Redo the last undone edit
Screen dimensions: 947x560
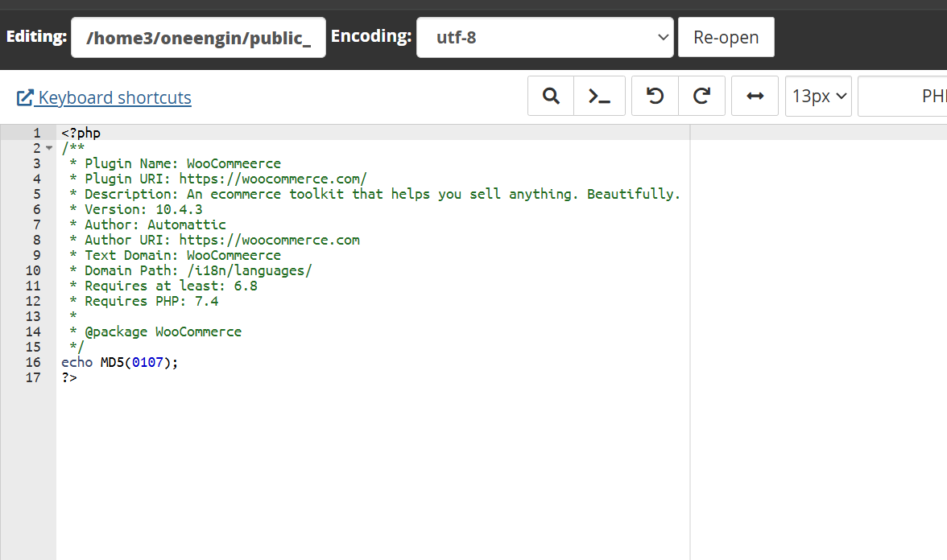(702, 97)
